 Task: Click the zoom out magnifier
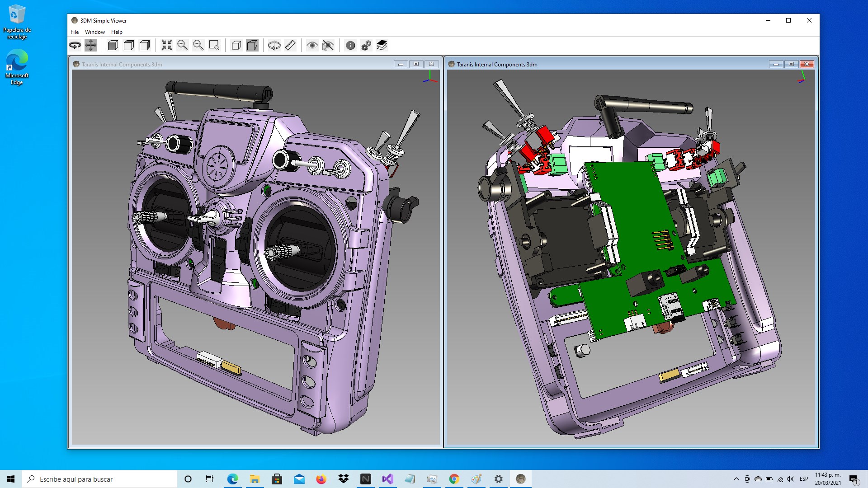click(x=198, y=45)
